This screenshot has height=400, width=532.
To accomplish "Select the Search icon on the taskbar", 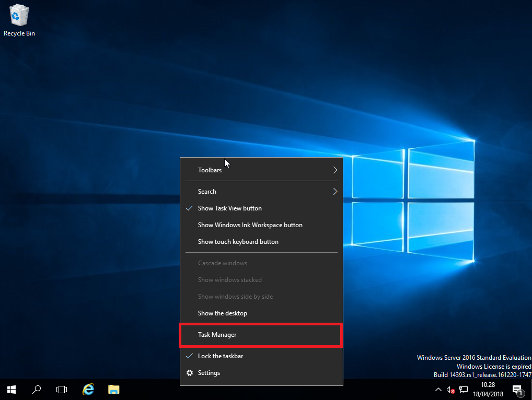I will 37,390.
